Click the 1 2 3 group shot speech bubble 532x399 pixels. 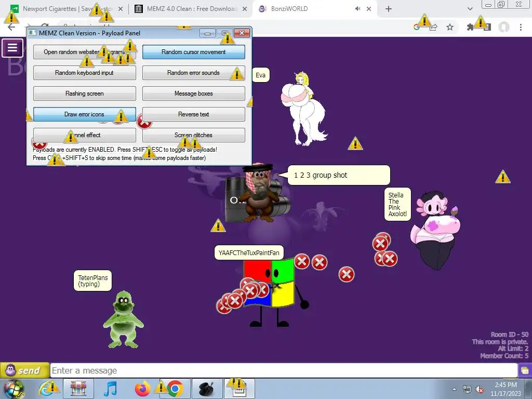(x=339, y=175)
